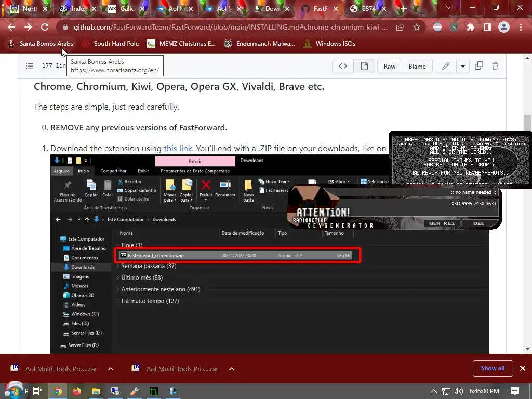Reload the current page
This screenshot has height=399, width=532.
click(x=45, y=27)
